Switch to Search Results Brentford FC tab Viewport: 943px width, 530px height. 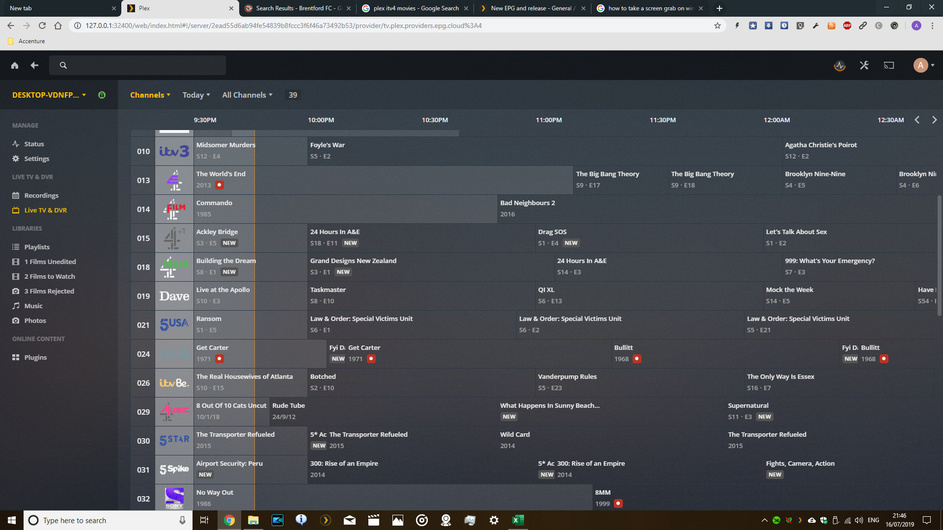(x=298, y=8)
